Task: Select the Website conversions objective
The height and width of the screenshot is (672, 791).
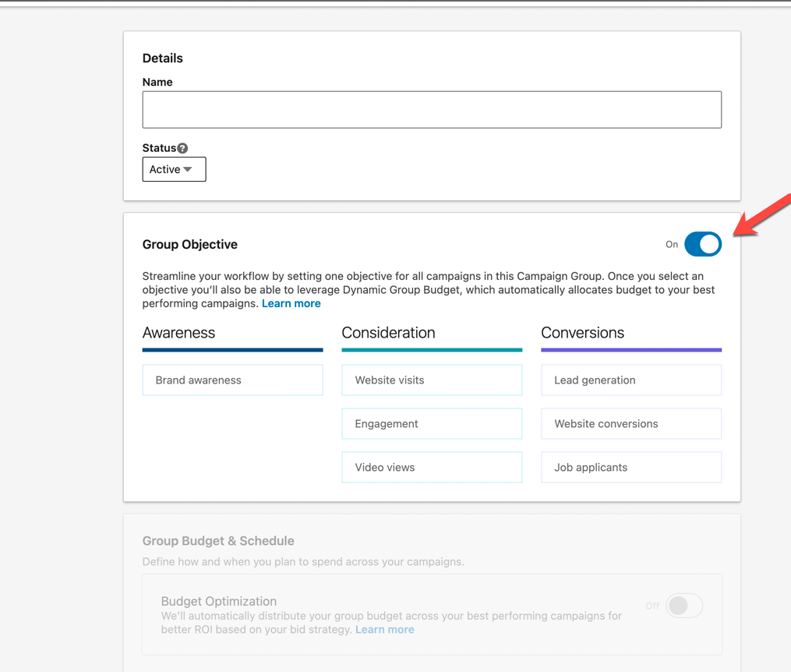Action: coord(631,423)
